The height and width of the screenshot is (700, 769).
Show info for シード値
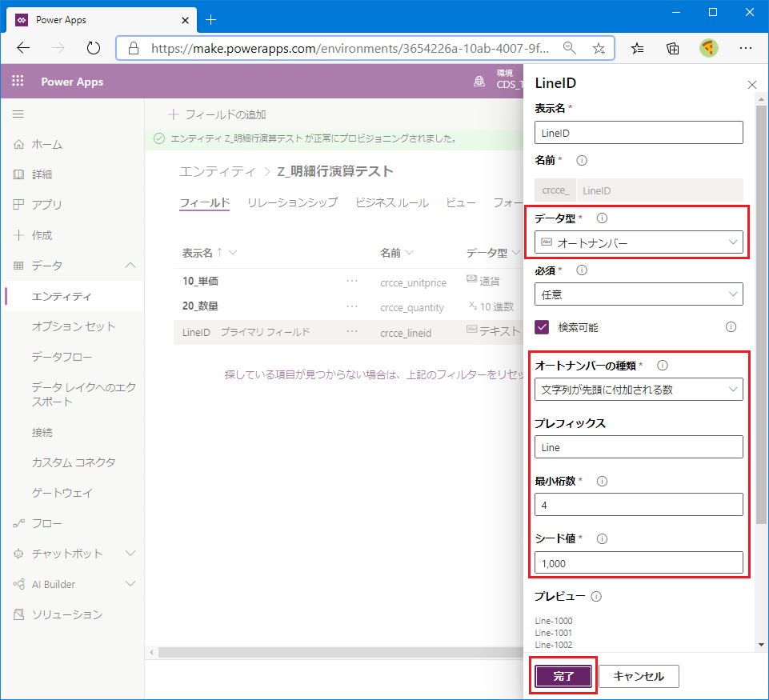coord(602,538)
